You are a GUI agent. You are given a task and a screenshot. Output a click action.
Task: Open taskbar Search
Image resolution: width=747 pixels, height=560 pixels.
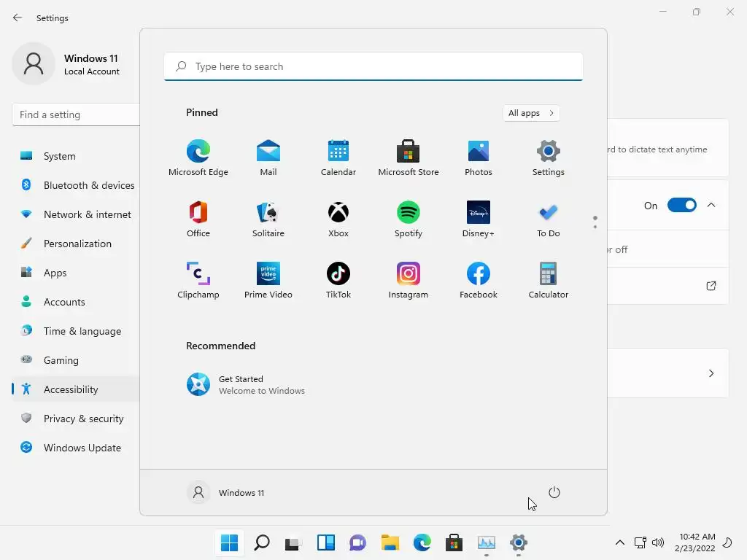click(x=262, y=542)
